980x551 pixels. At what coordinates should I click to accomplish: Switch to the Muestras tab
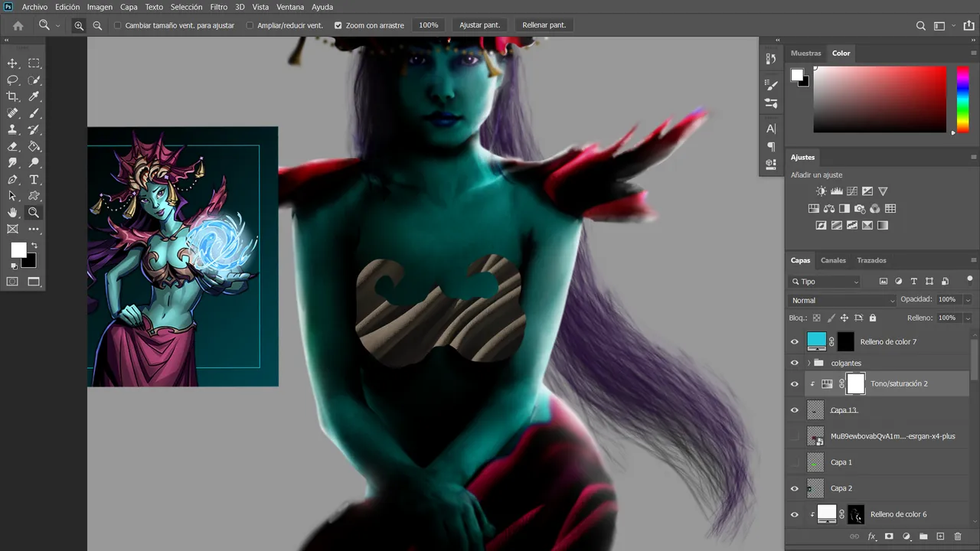805,54
